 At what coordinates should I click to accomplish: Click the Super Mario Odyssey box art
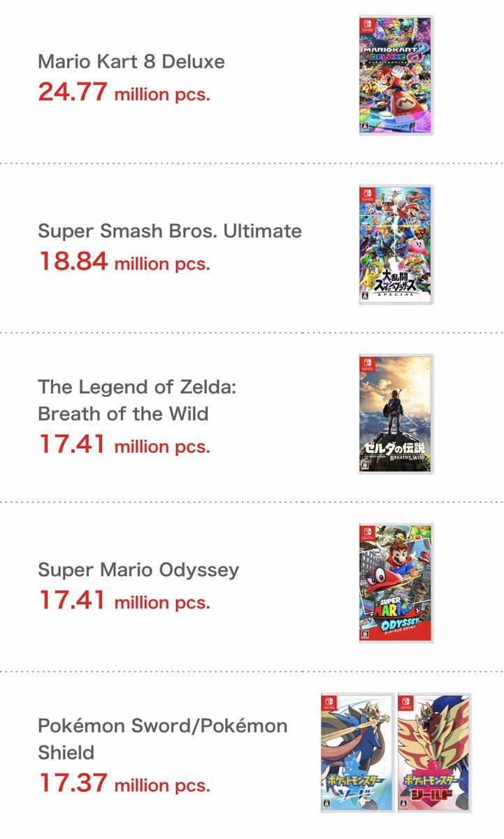pyautogui.click(x=396, y=583)
